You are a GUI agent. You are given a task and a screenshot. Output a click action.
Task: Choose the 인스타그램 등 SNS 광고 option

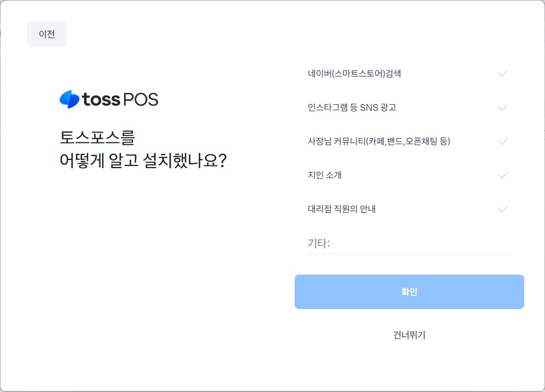[351, 108]
